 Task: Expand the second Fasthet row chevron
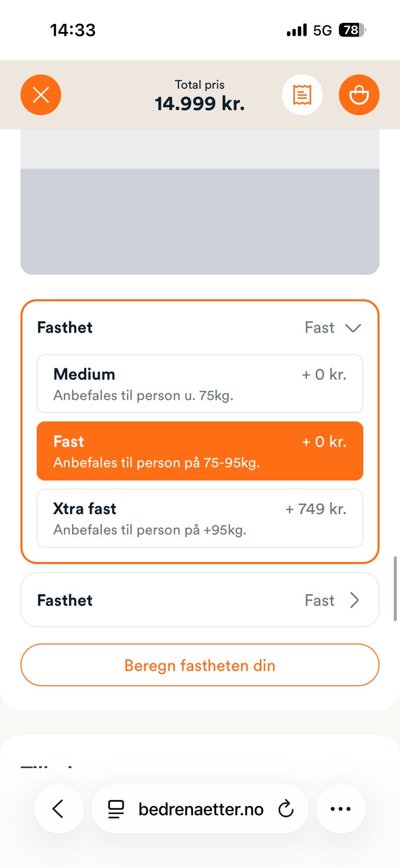pyautogui.click(x=354, y=600)
